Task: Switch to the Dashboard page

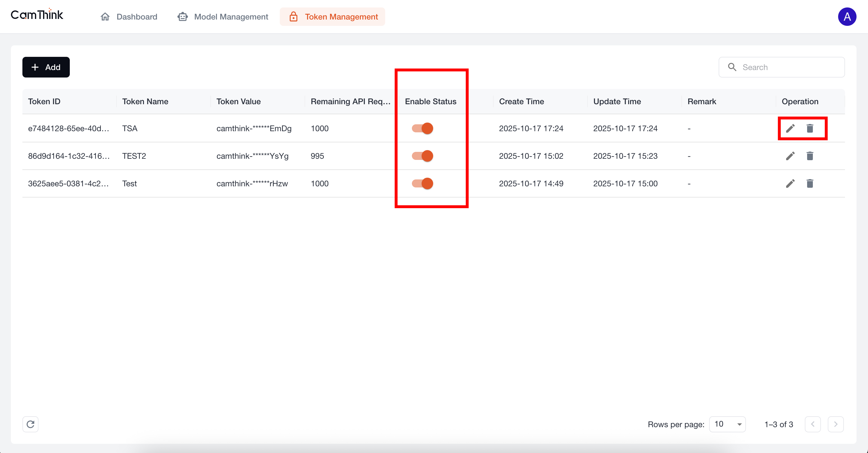Action: coord(136,16)
